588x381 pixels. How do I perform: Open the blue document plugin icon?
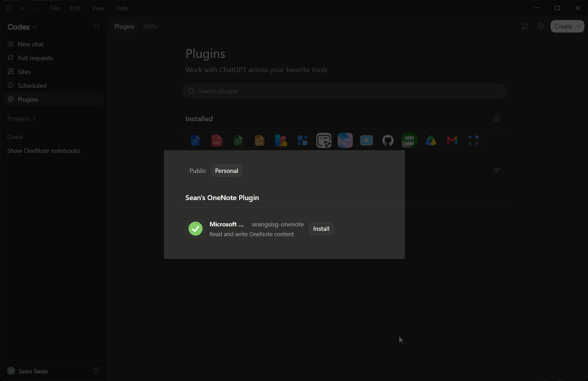coord(196,140)
